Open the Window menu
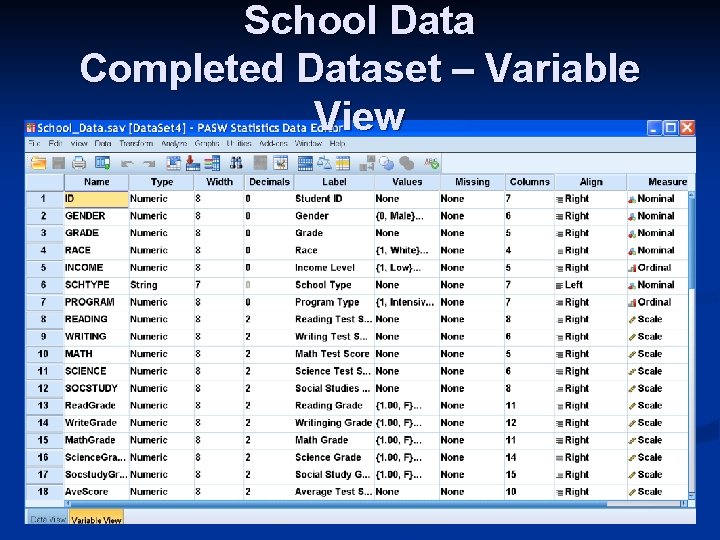Screen dimensions: 720x540 click(308, 143)
